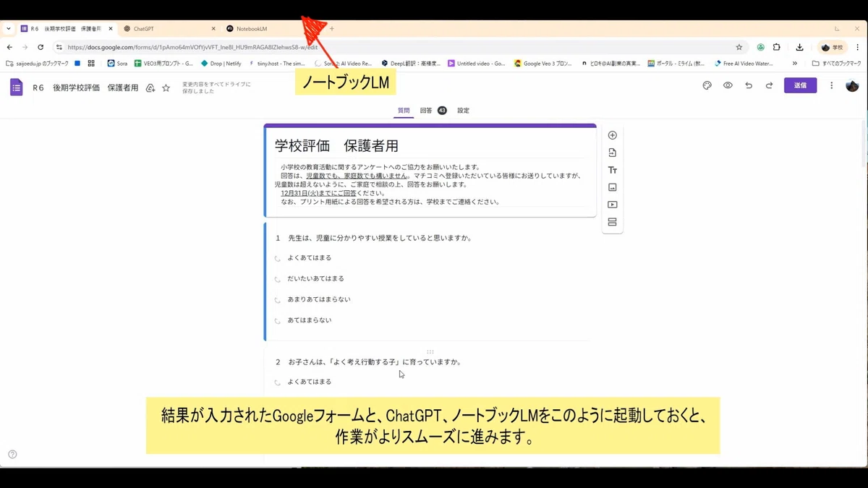Click the 送信 send button

click(800, 85)
